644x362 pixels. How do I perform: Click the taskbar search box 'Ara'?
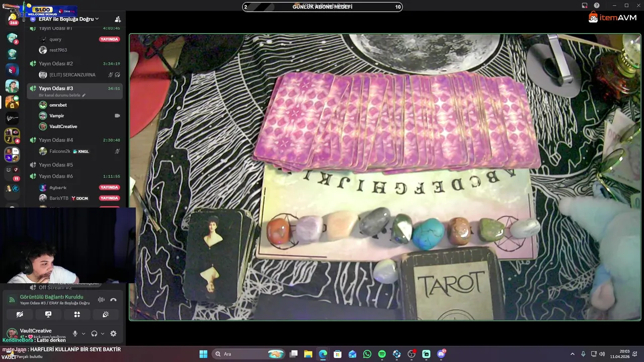pyautogui.click(x=249, y=354)
